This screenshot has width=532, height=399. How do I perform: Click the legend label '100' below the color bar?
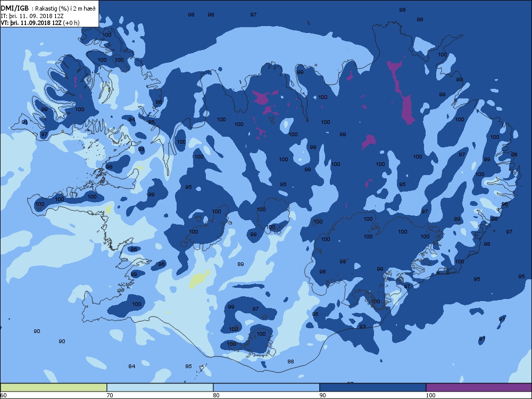pyautogui.click(x=430, y=395)
